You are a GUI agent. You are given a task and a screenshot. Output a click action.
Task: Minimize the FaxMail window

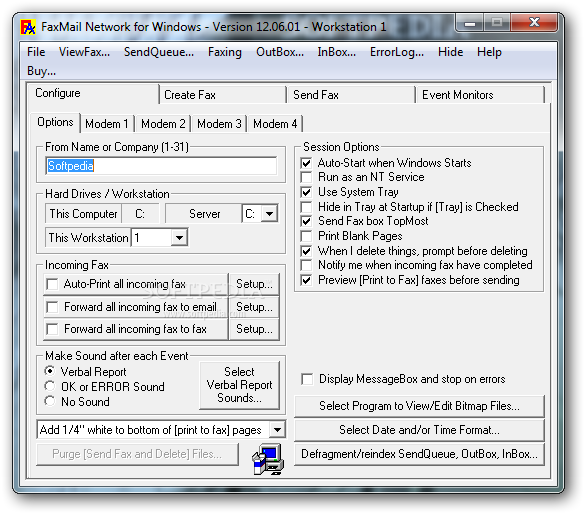pos(470,23)
